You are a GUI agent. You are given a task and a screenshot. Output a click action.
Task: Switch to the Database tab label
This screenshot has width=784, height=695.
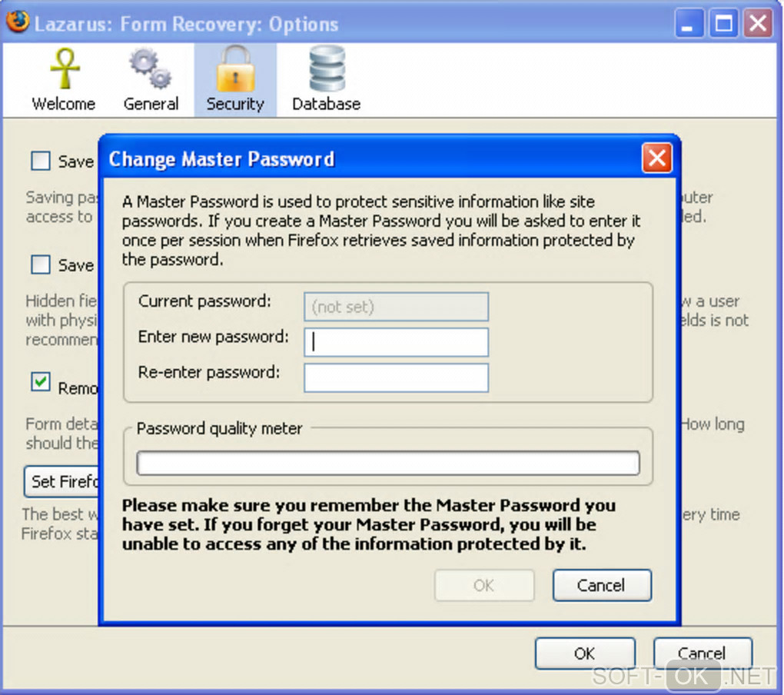[326, 104]
